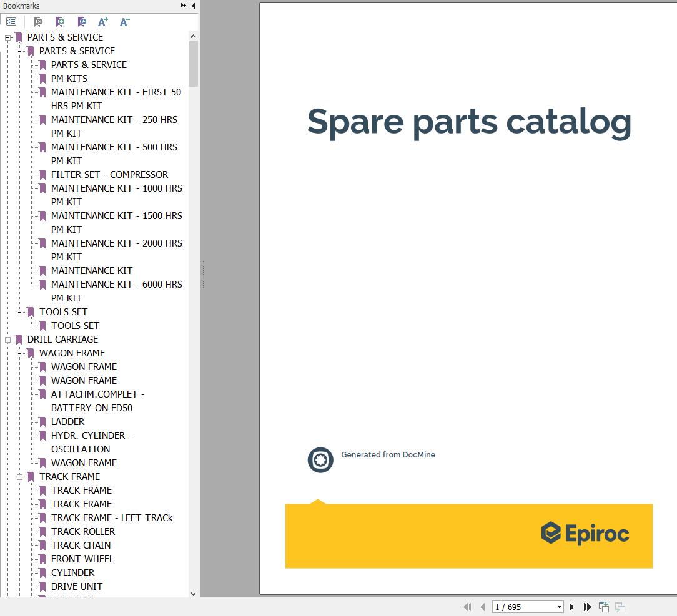Collapse the Bookmarks panel with left arrow
Screen dimensions: 677x616
(x=193, y=6)
